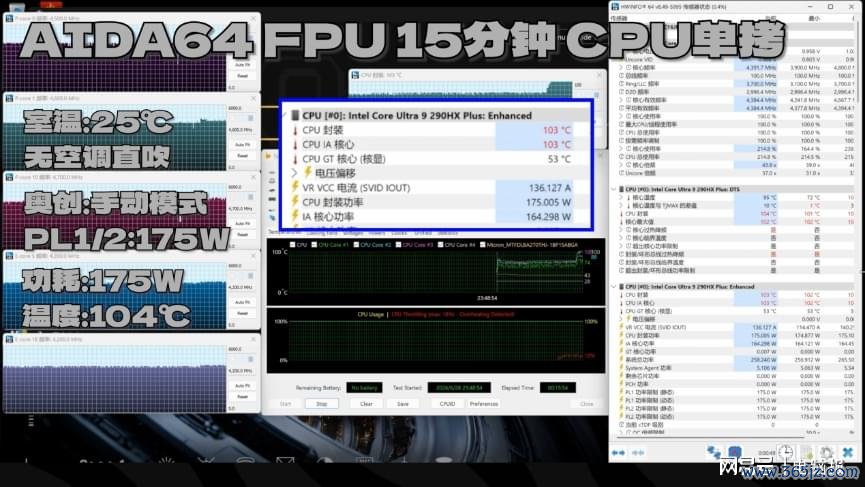865x487 pixels.
Task: Click the color box in P-core 1 graph
Action: click(x=250, y=118)
